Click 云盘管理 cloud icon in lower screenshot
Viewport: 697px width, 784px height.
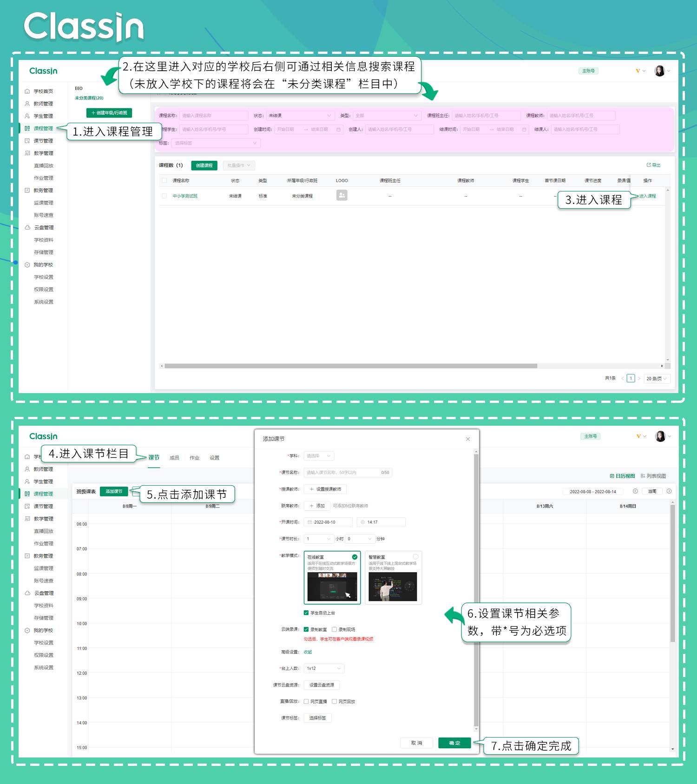coord(27,593)
